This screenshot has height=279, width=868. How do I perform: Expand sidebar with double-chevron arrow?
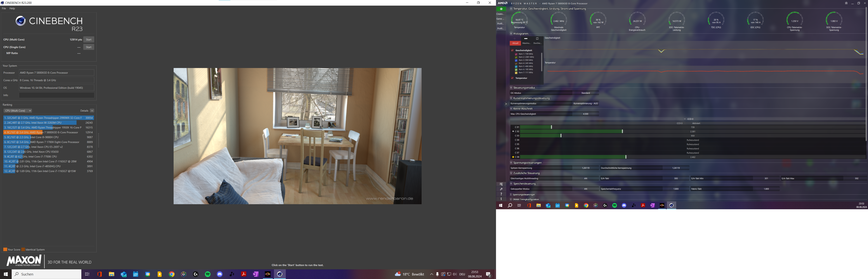tap(506, 104)
